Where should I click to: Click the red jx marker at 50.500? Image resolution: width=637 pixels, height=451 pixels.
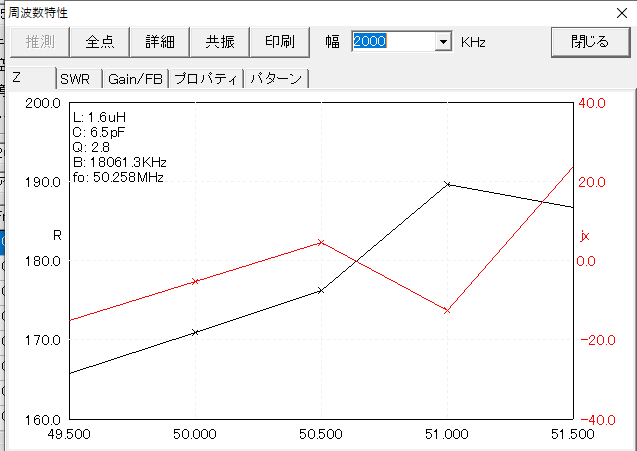(x=321, y=242)
